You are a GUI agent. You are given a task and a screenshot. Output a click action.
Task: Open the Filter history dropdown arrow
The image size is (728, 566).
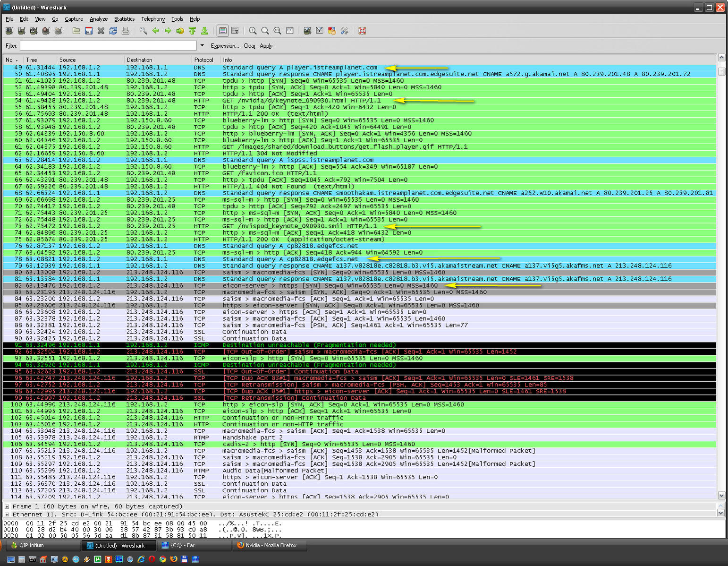click(x=202, y=46)
